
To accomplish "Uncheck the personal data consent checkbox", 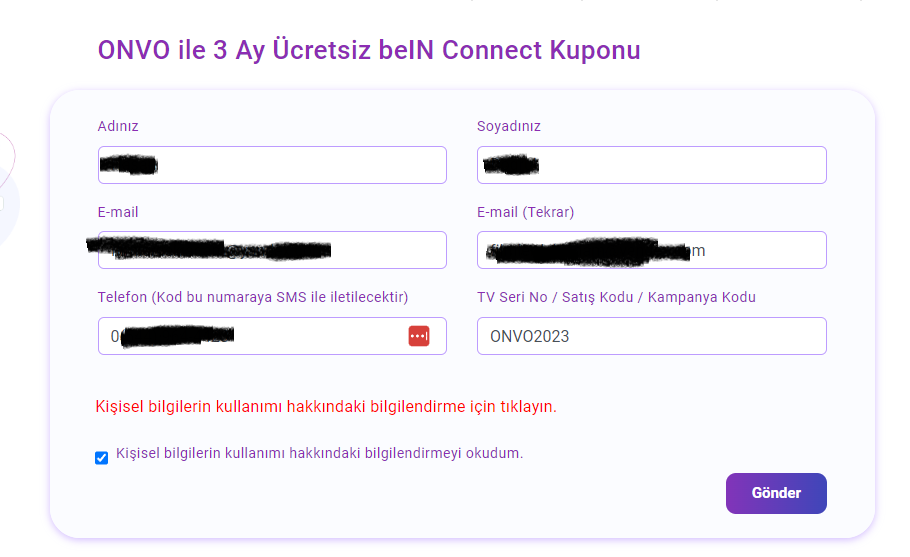I will pos(101,458).
